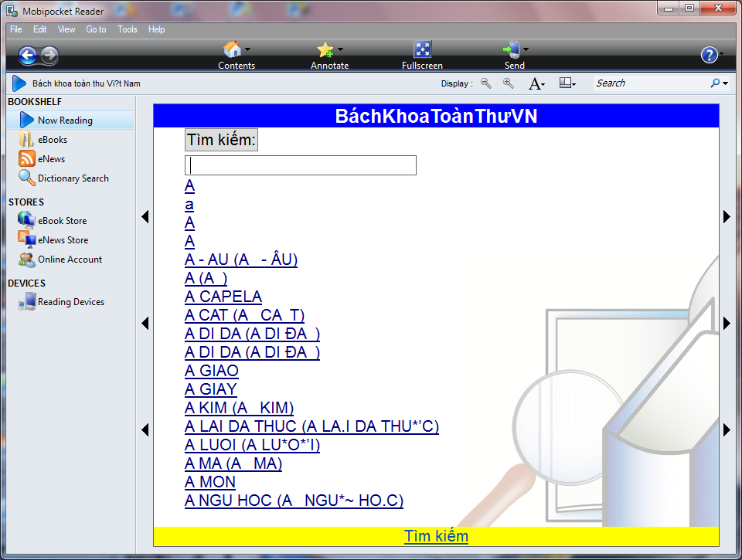The image size is (742, 560).
Task: Click the top next-page right arrow
Action: point(727,217)
